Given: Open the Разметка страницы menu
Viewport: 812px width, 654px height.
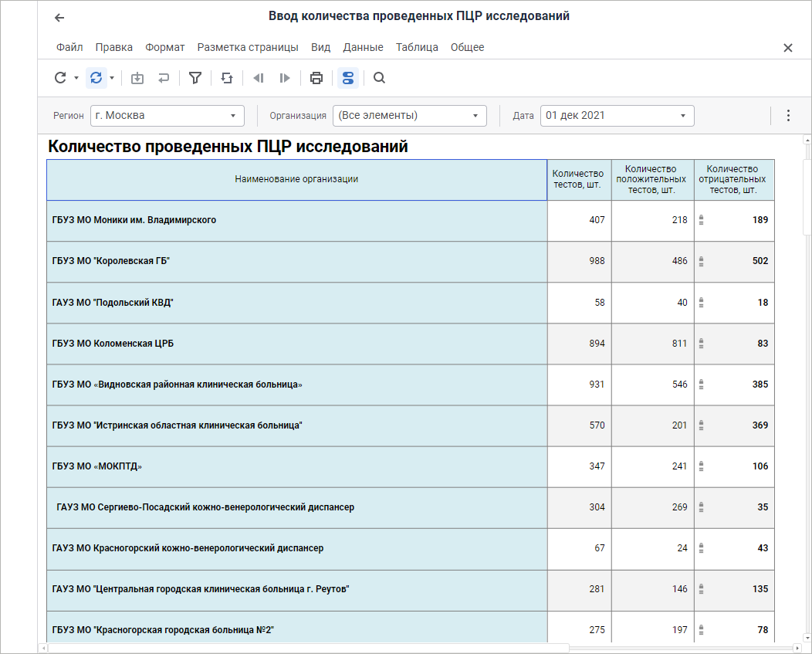Looking at the screenshot, I should click(x=248, y=47).
